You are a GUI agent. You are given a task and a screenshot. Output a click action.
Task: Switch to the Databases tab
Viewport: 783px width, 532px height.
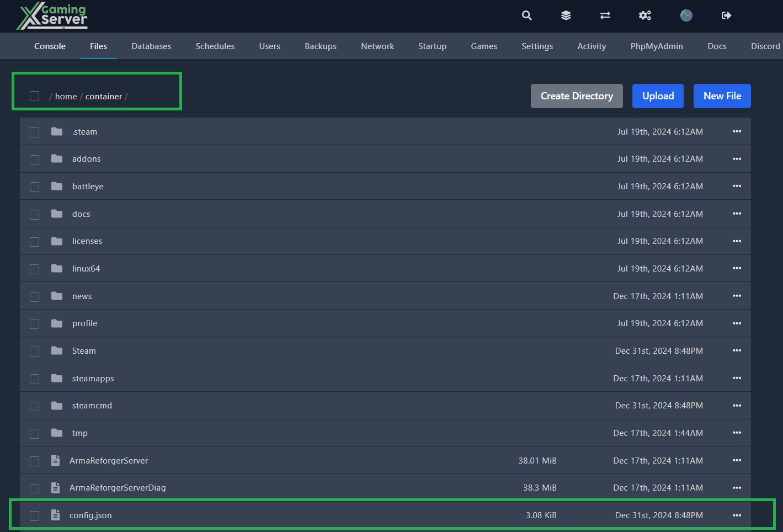[151, 46]
